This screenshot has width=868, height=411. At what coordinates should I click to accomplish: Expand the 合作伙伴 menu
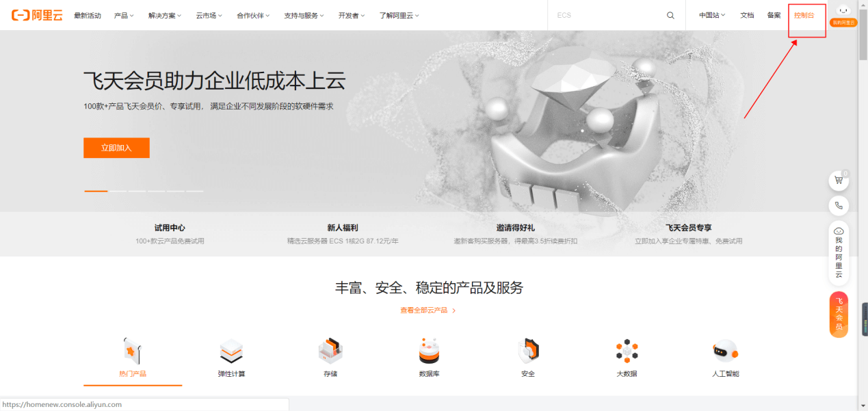[x=253, y=15]
